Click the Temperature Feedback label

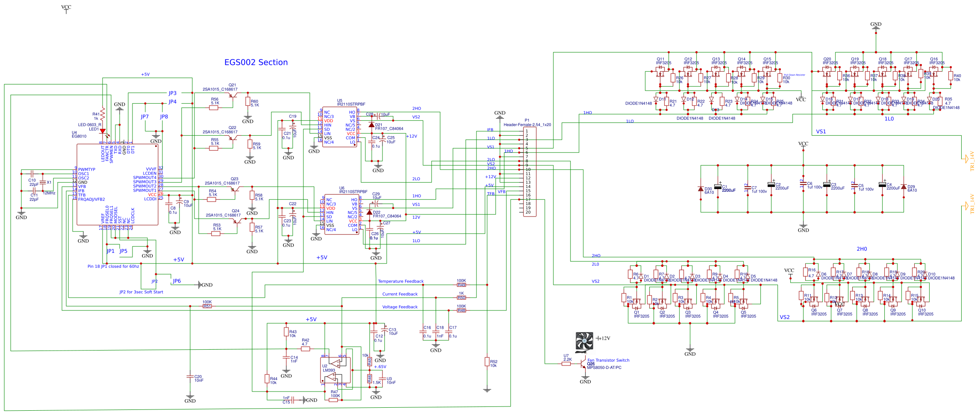tap(400, 281)
